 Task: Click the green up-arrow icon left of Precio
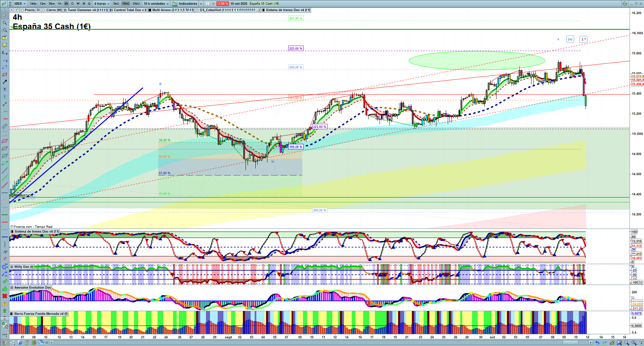(16, 10)
